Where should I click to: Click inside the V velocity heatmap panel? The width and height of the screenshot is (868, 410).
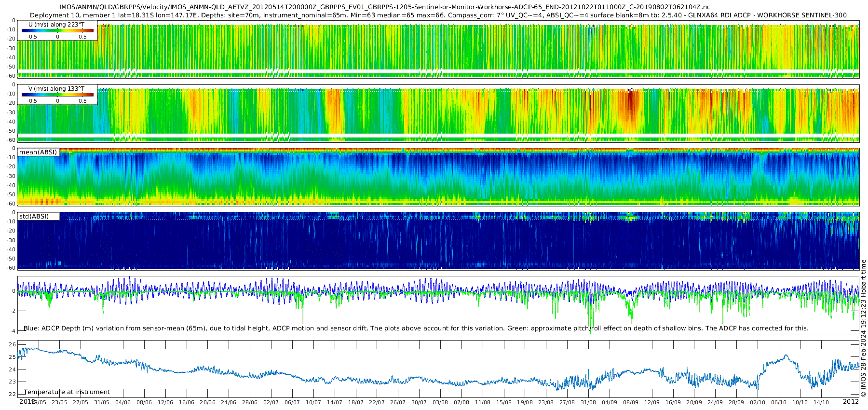coord(438,113)
